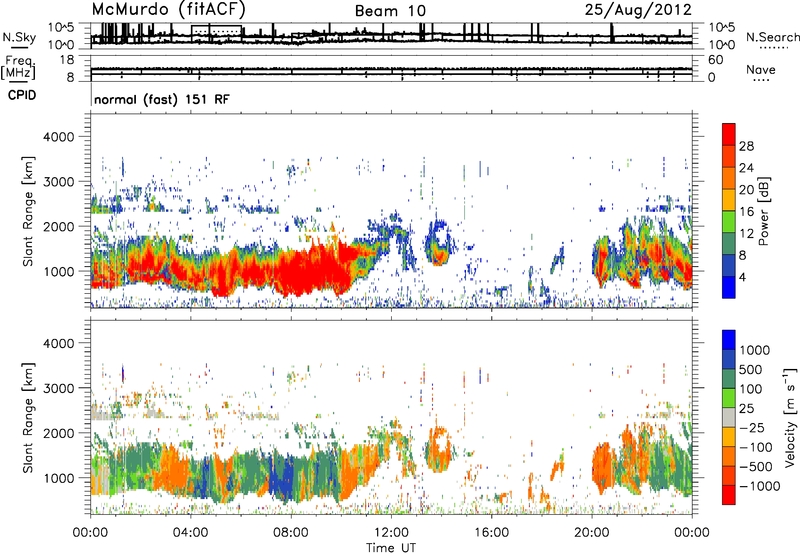Image resolution: width=800 pixels, height=554 pixels.
Task: Click the red bottom segment of velocity colorbar
Action: click(729, 495)
